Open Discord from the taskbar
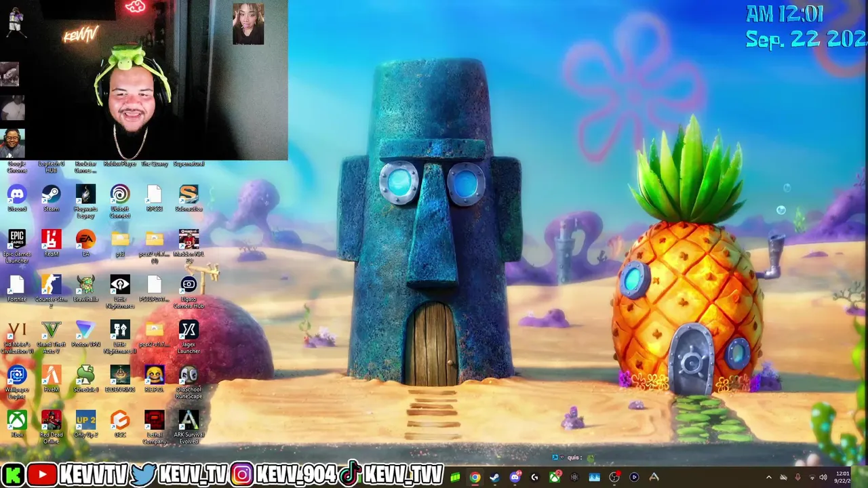Image resolution: width=868 pixels, height=488 pixels. point(515,477)
